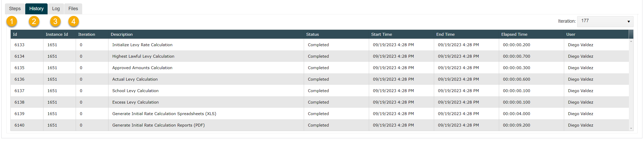Select row with Id 6140
Image resolution: width=644 pixels, height=143 pixels.
click(320, 125)
